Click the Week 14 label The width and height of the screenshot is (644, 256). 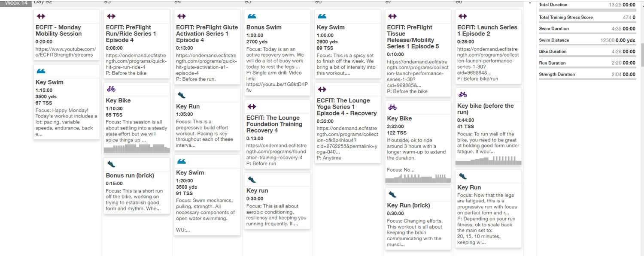pyautogui.click(x=16, y=3)
